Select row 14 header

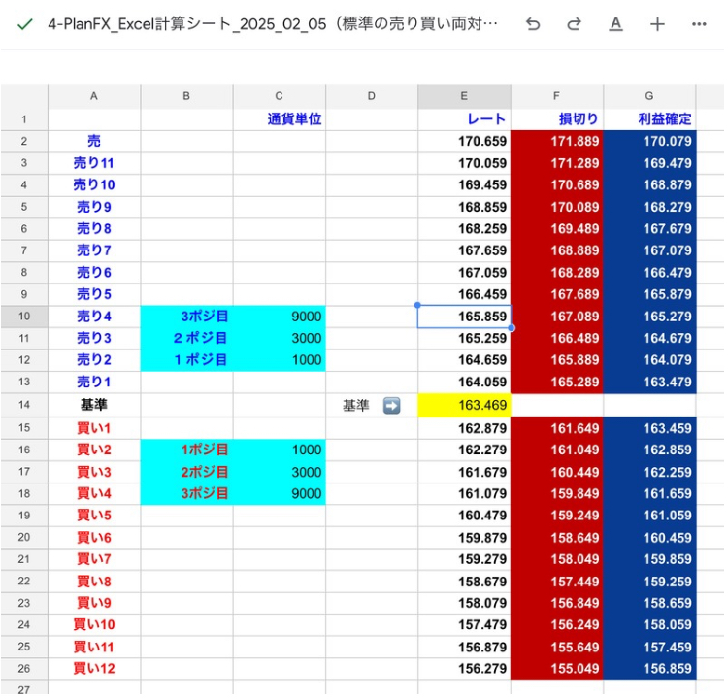coord(24,405)
